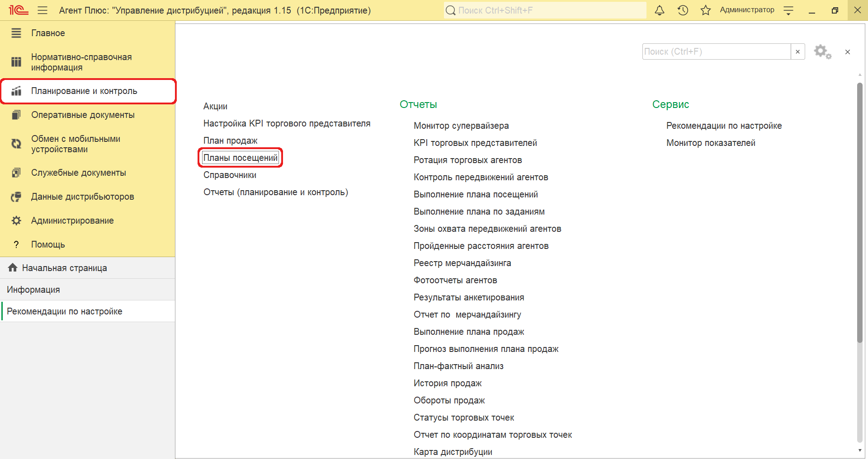Clear the Поиск (Ctrl+F) field
The width and height of the screenshot is (868, 459).
(x=798, y=52)
